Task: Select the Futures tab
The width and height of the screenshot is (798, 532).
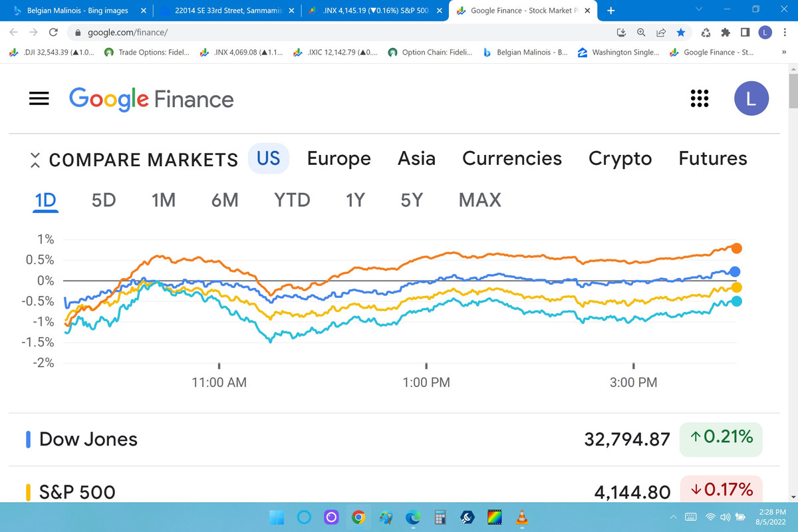Action: [x=713, y=158]
